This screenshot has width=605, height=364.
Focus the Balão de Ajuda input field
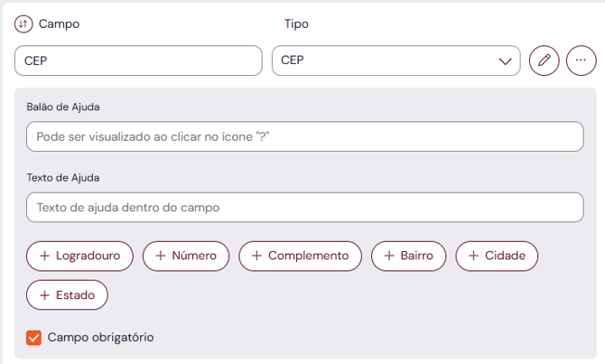pyautogui.click(x=305, y=136)
